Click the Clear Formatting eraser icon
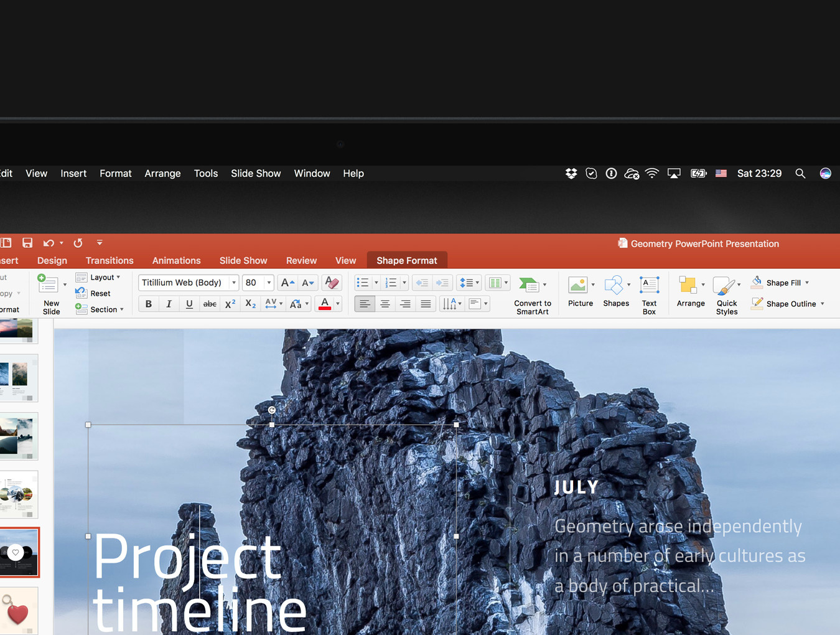The height and width of the screenshot is (635, 840). [332, 283]
